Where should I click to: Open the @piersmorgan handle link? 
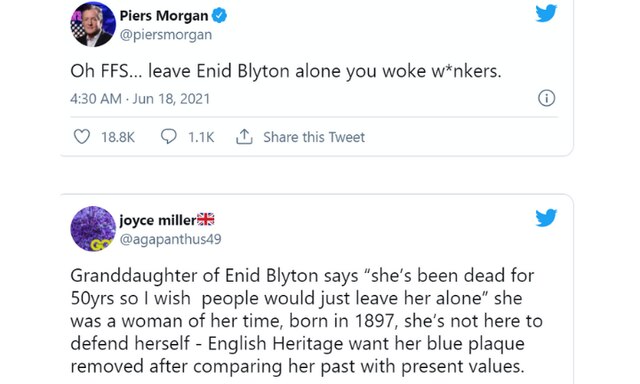[x=166, y=35]
